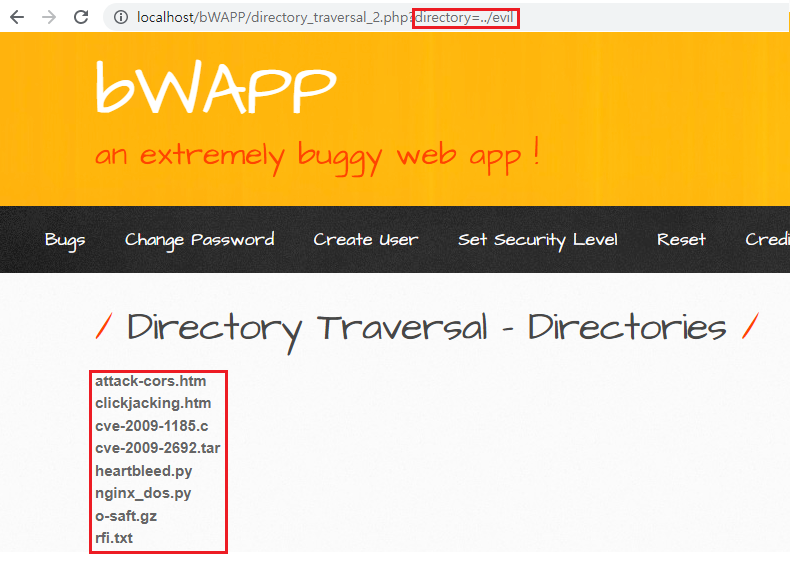Reload the page with refresh icon

[81, 17]
